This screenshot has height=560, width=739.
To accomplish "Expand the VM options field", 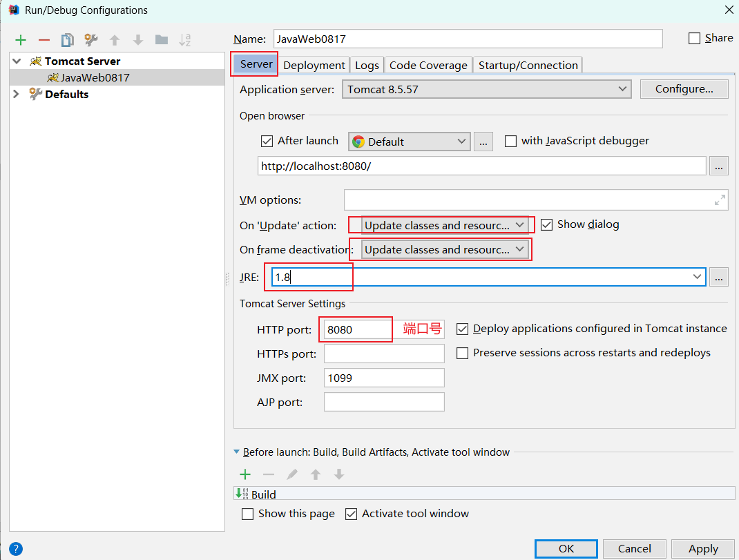I will click(x=720, y=200).
